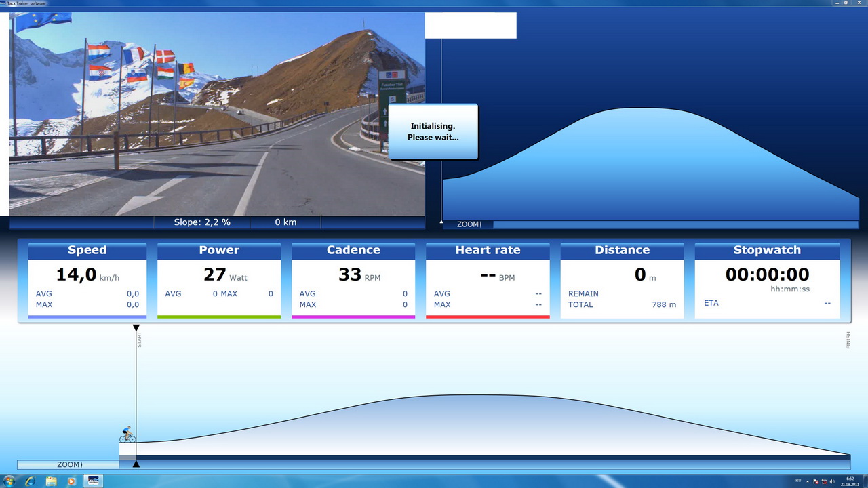Click the black position triangle on bottom zoom bar
The width and height of the screenshot is (868, 488).
(136, 464)
